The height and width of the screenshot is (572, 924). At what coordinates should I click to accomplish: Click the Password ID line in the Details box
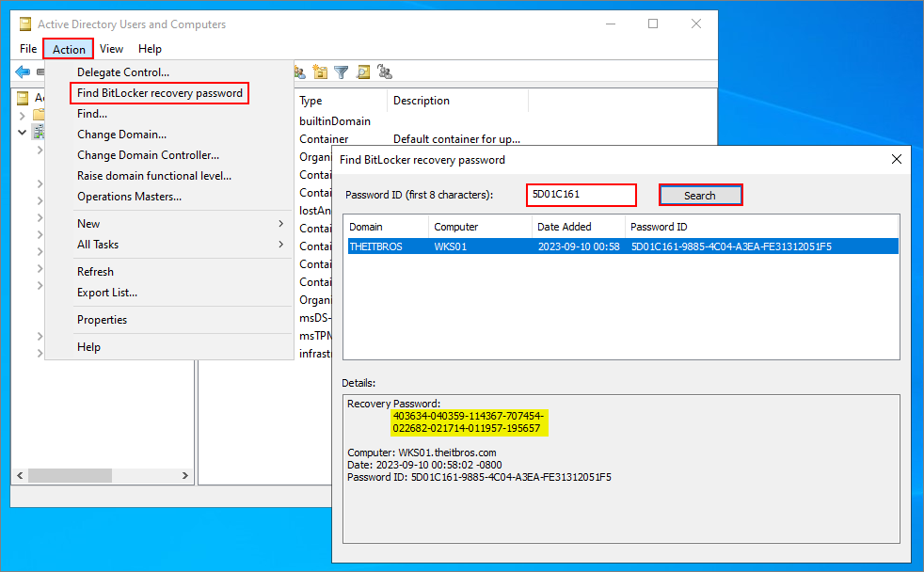click(x=479, y=477)
